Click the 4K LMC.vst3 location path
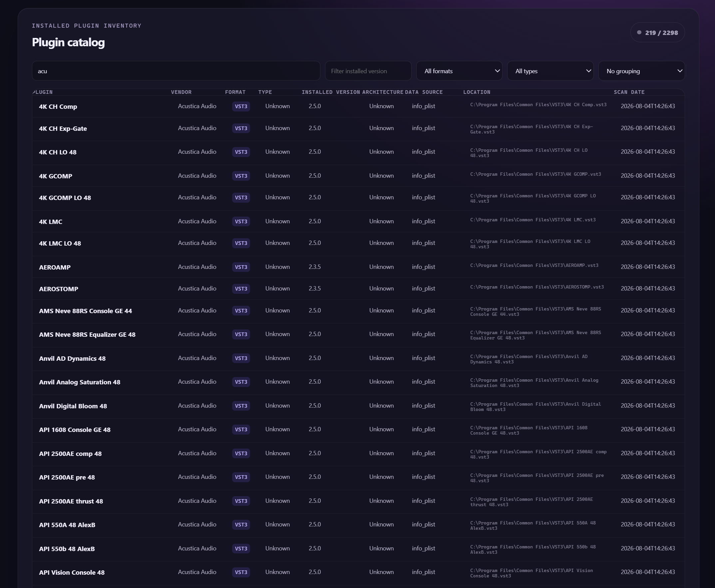Screen dimensions: 715x588 (x=533, y=220)
